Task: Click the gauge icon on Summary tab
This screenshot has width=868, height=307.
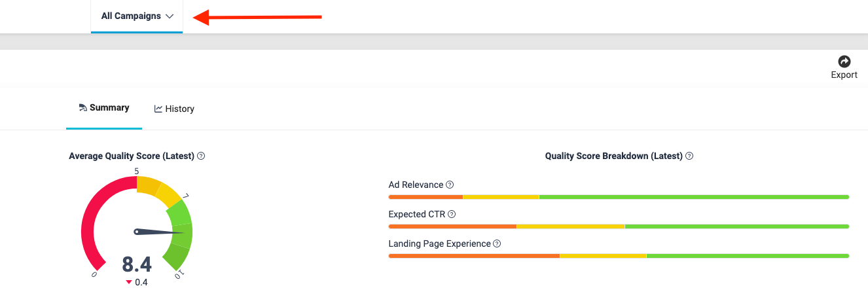Action: click(82, 108)
